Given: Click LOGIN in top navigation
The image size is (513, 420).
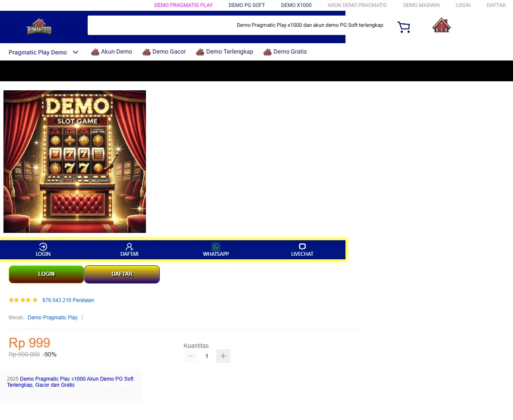Looking at the screenshot, I should 463,5.
